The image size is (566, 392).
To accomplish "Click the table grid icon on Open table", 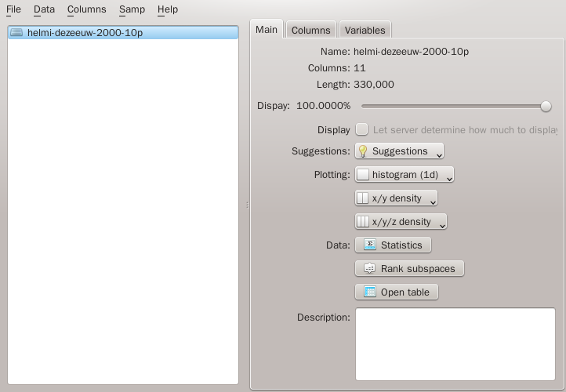I will pos(370,292).
